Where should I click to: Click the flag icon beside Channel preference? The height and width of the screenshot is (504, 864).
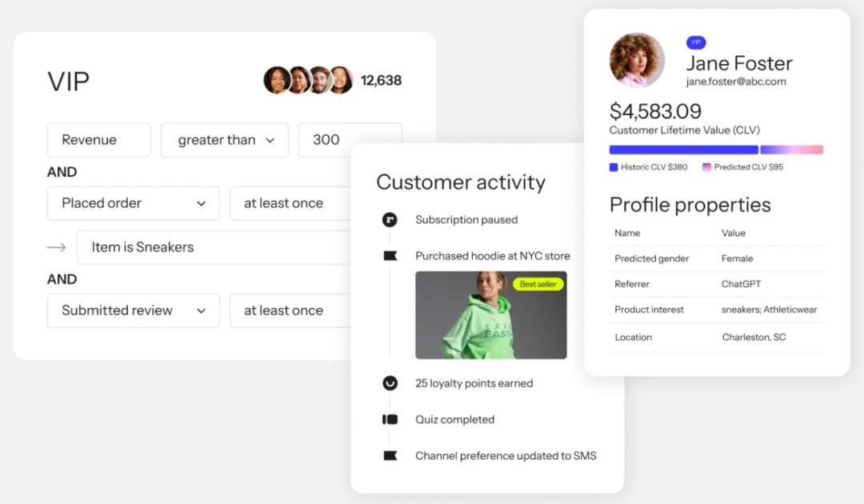coord(390,456)
